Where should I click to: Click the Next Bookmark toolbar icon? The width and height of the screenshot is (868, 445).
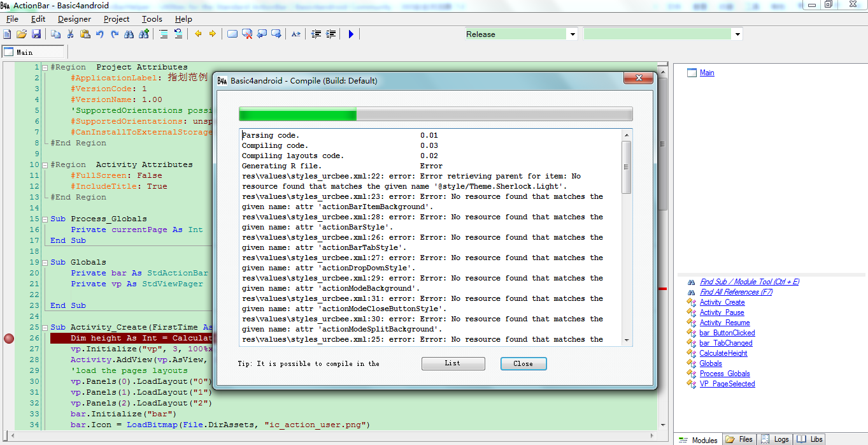(276, 34)
